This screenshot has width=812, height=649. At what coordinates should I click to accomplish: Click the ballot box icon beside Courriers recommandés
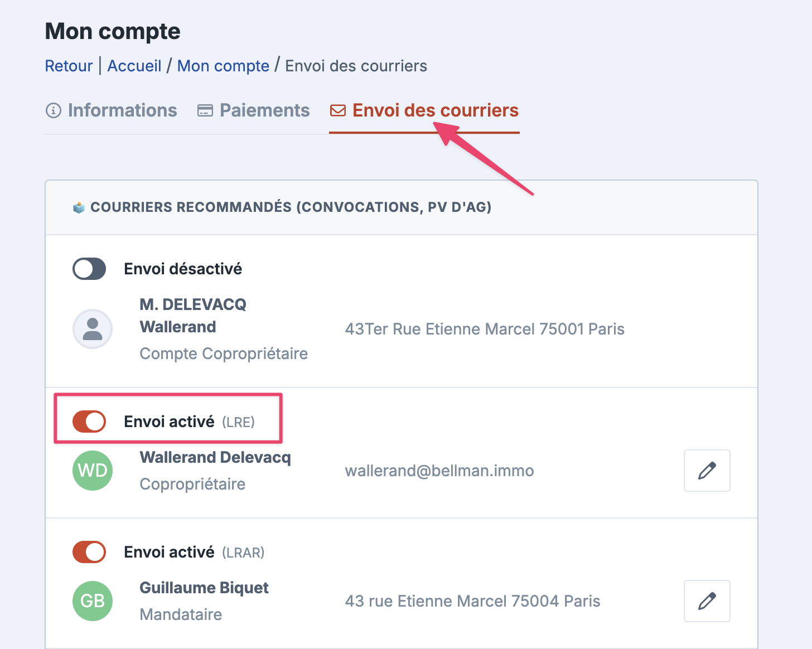pyautogui.click(x=79, y=207)
